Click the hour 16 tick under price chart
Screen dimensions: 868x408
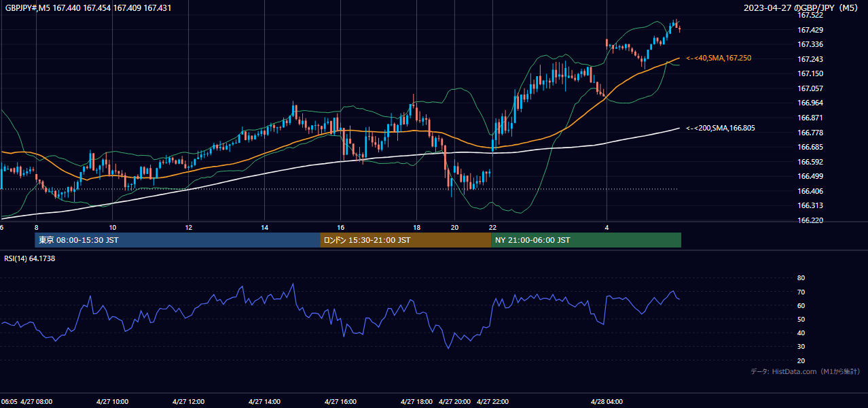pyautogui.click(x=341, y=227)
